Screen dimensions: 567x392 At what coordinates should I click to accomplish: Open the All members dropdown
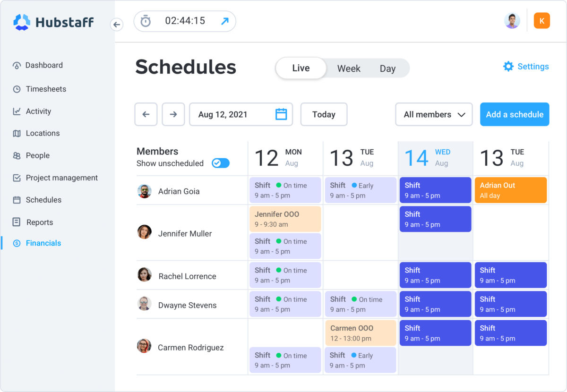click(433, 114)
